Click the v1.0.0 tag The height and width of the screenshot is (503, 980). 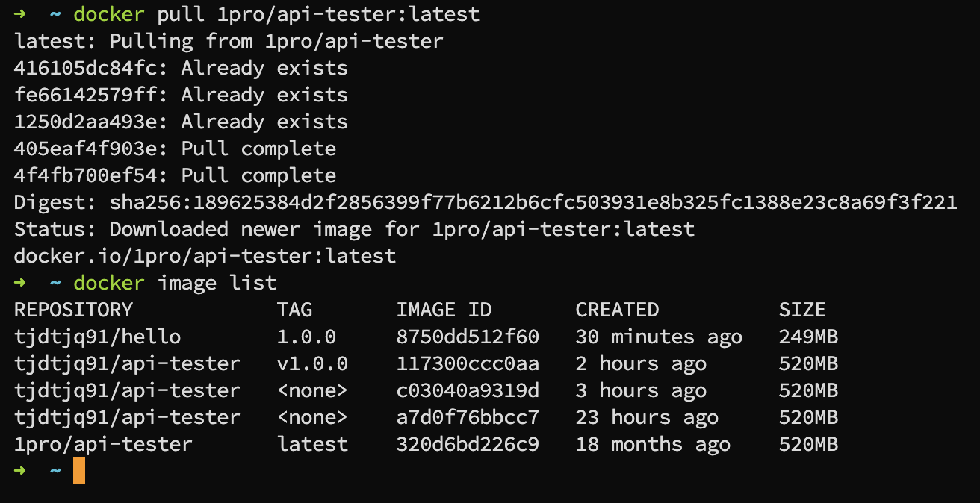click(x=312, y=363)
